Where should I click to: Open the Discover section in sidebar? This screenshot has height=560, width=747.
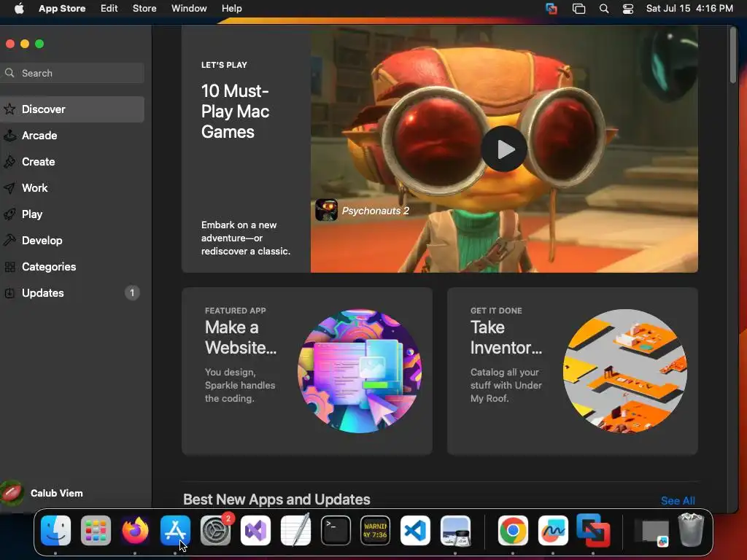point(71,109)
